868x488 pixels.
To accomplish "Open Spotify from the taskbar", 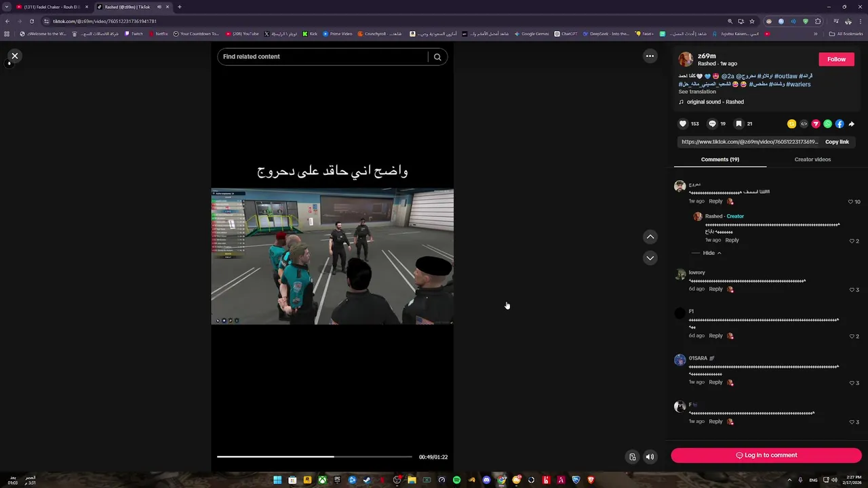I will pos(456,480).
